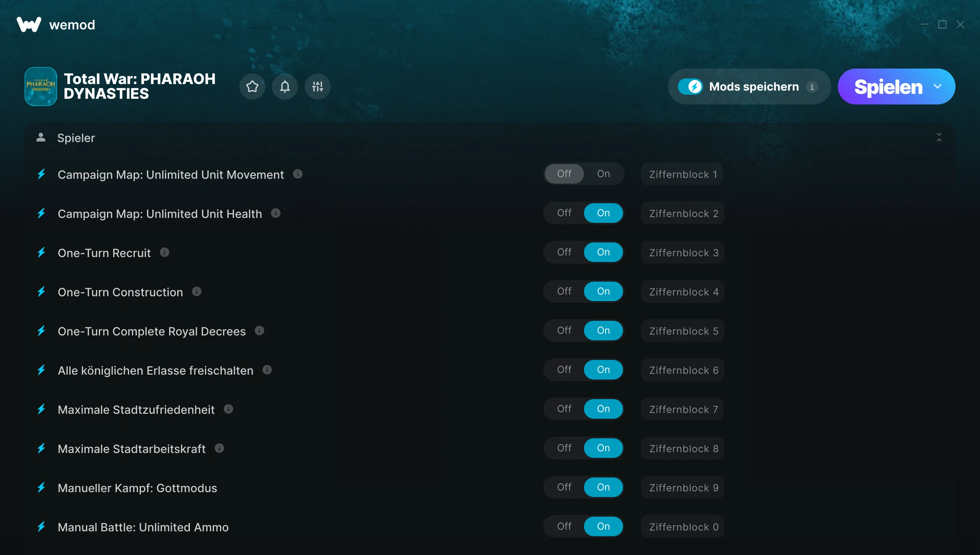This screenshot has width=980, height=555.
Task: Open info icon next to Mods speichern
Action: pyautogui.click(x=812, y=87)
